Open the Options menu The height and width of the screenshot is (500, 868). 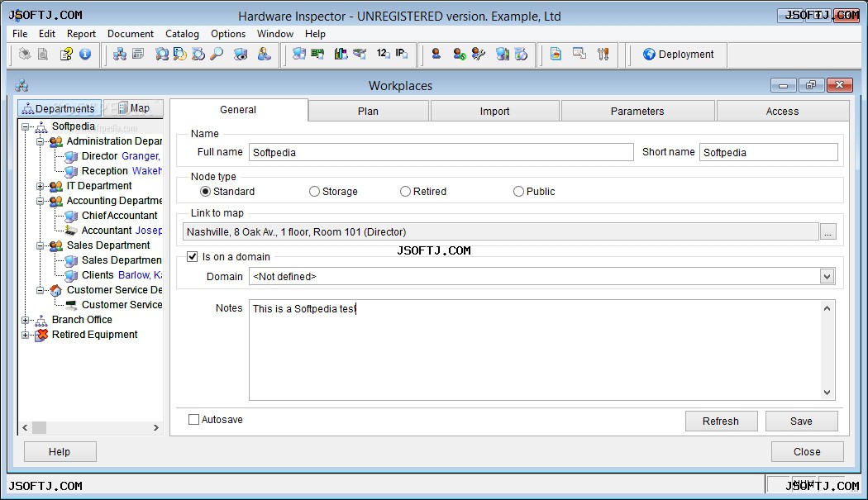[228, 34]
